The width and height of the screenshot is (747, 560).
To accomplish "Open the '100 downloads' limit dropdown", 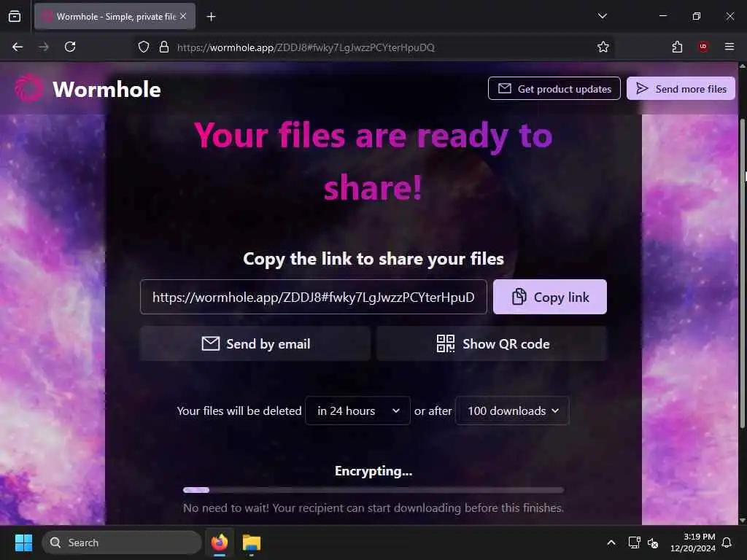I will 512,411.
